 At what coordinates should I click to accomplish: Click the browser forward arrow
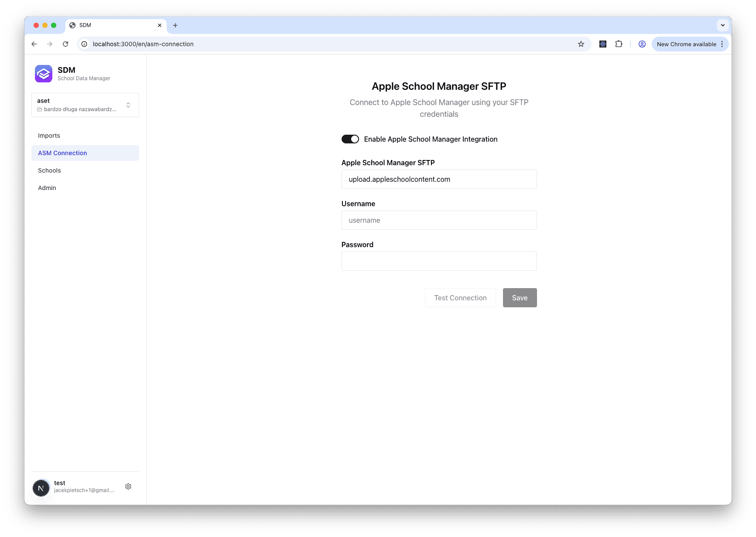point(50,44)
